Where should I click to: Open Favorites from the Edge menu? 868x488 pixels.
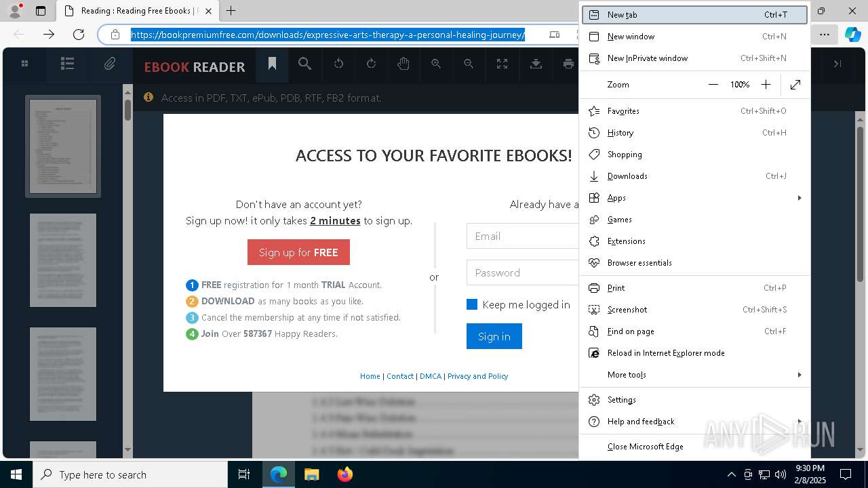pos(695,111)
